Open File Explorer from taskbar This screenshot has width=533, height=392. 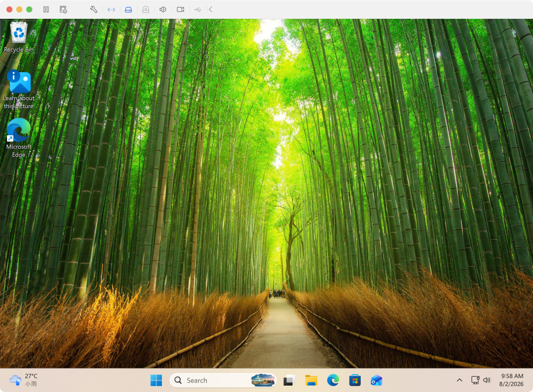click(x=311, y=380)
